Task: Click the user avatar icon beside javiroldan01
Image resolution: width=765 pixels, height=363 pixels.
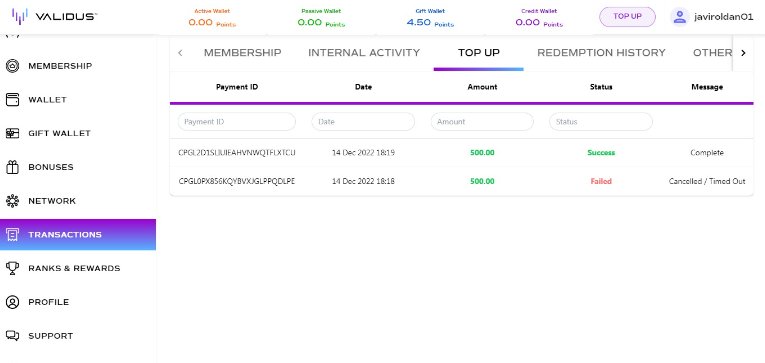Action: (x=679, y=17)
